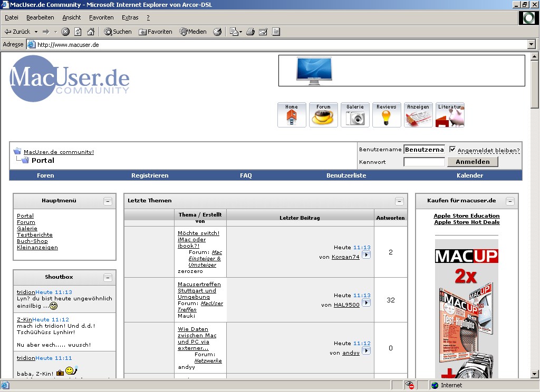Open the Bearbeiten menu
Screen dimensions: 540x392
tap(40, 17)
